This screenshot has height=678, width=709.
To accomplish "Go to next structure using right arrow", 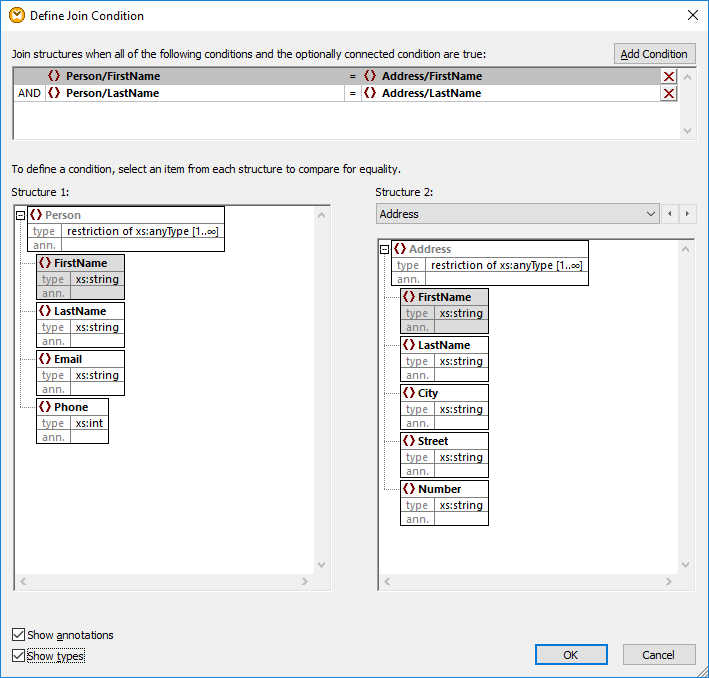I will [687, 214].
